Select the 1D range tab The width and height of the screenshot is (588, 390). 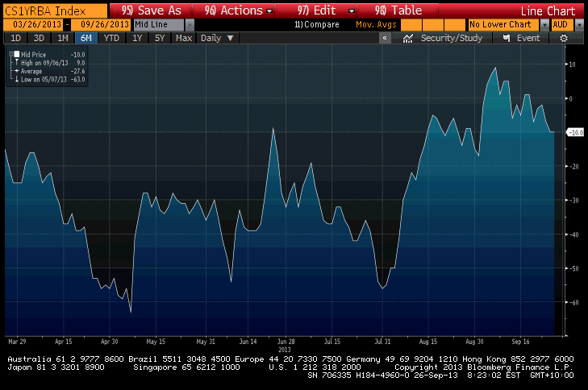click(15, 38)
